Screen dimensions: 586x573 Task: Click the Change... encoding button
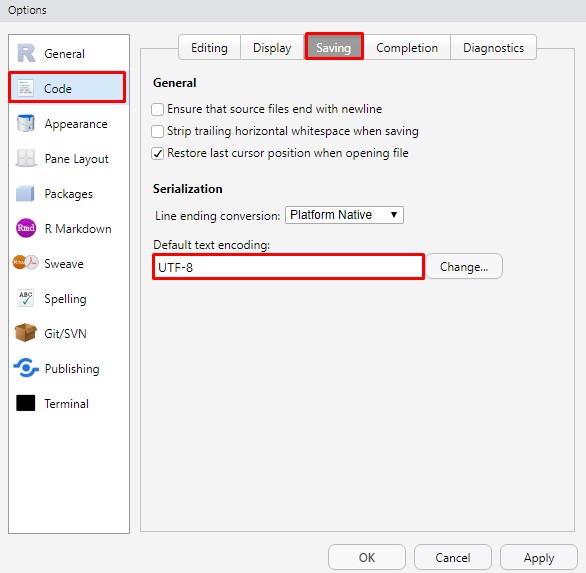(464, 267)
